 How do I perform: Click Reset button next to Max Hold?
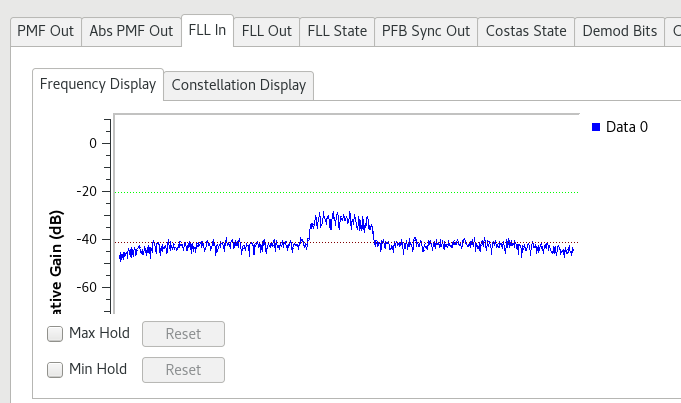tap(183, 334)
